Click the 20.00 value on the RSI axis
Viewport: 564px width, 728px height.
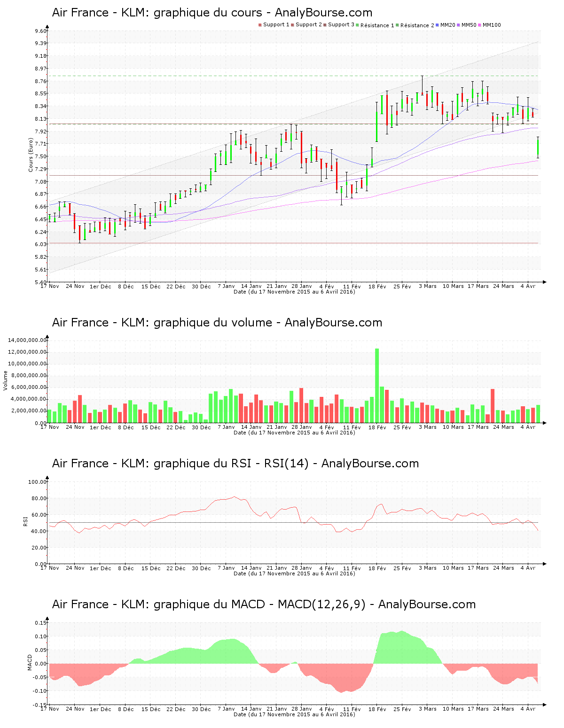39,548
